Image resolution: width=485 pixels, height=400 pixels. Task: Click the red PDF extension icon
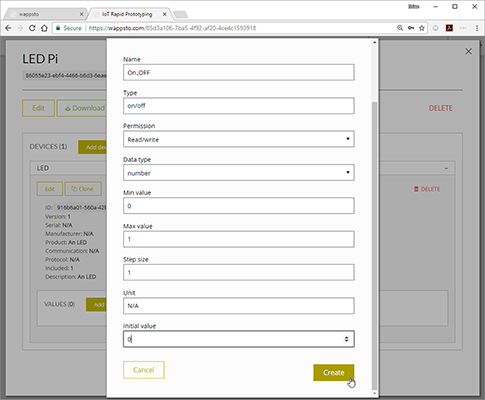[x=449, y=28]
